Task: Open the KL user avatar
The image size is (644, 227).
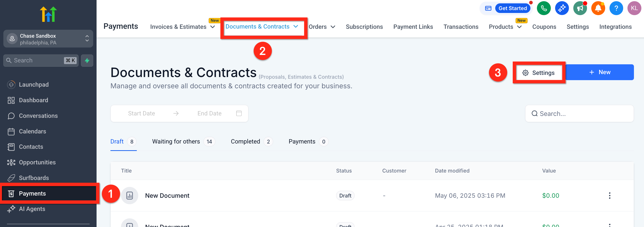Action: tap(634, 8)
